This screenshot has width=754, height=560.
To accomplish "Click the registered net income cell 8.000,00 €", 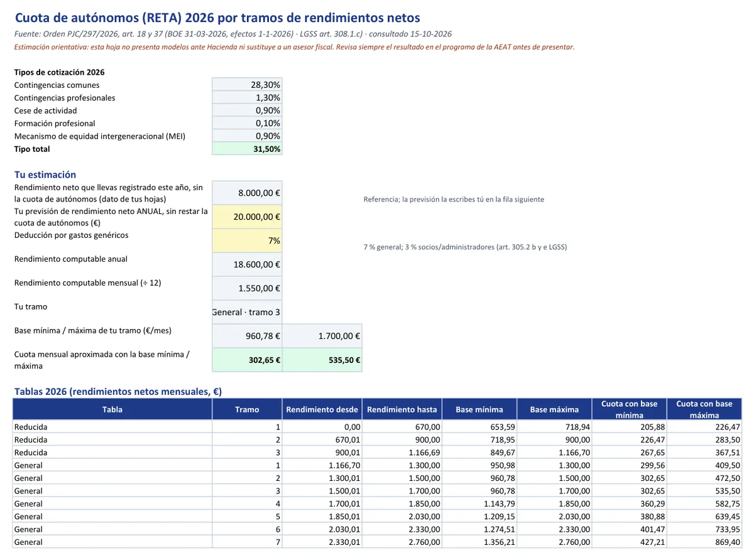I will (247, 193).
